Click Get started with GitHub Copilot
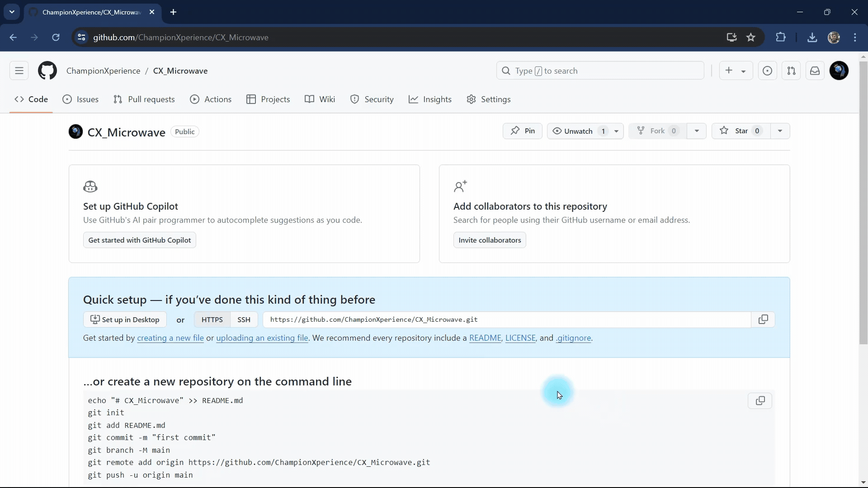Screen dimensions: 868x488 point(140,240)
